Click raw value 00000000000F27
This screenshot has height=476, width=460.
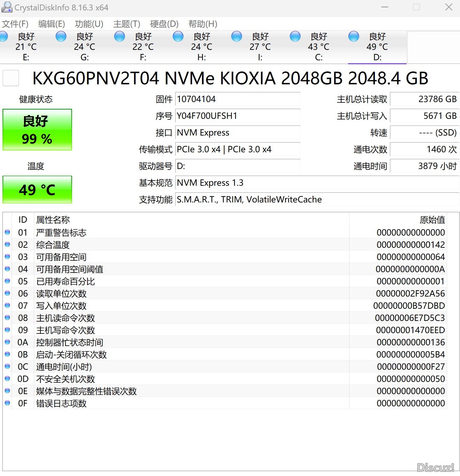[411, 367]
